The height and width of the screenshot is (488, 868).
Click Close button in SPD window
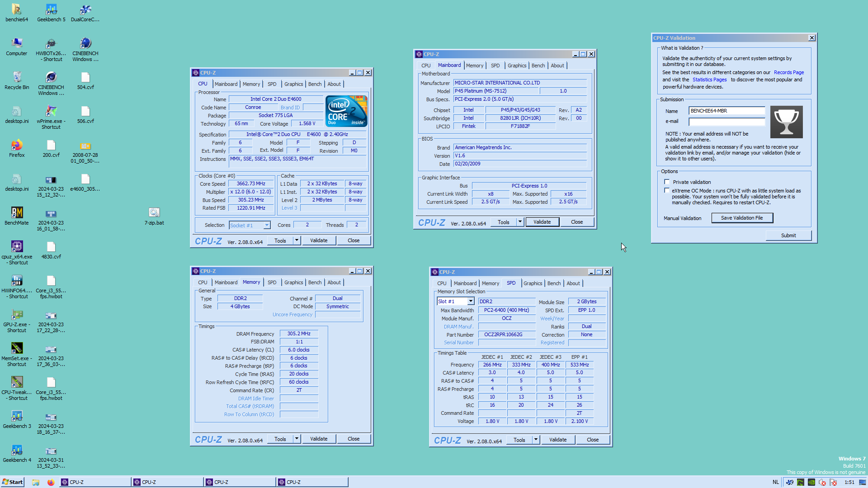pos(593,440)
